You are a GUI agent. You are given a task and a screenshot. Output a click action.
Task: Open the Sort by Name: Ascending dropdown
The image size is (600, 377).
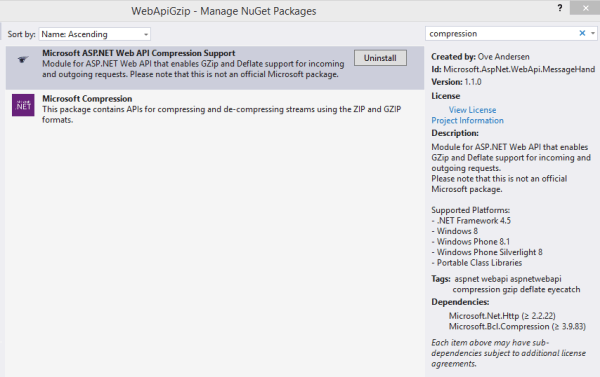coord(95,34)
